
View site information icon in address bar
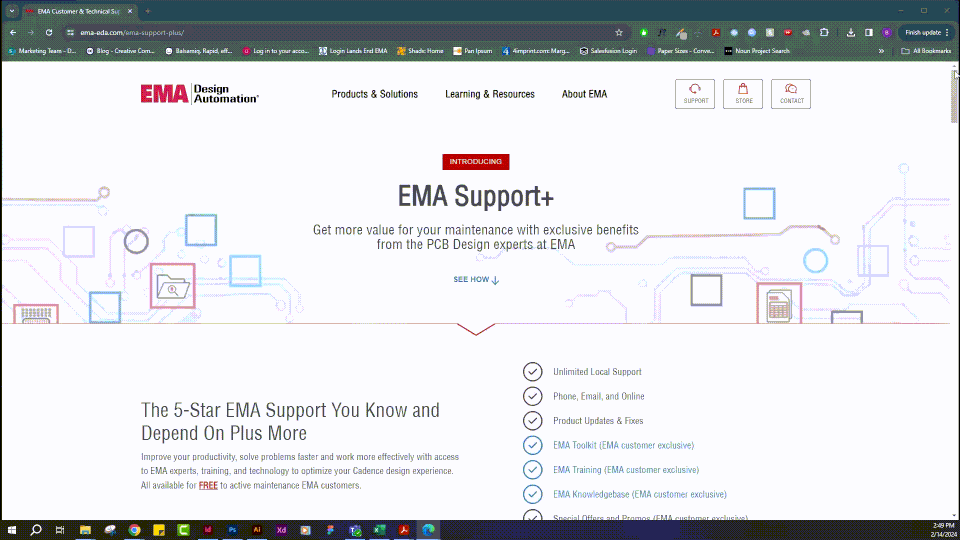pos(70,32)
